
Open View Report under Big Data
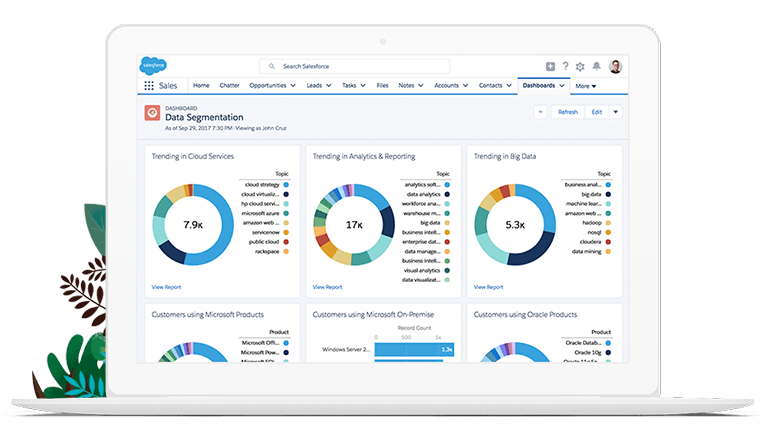[x=488, y=287]
